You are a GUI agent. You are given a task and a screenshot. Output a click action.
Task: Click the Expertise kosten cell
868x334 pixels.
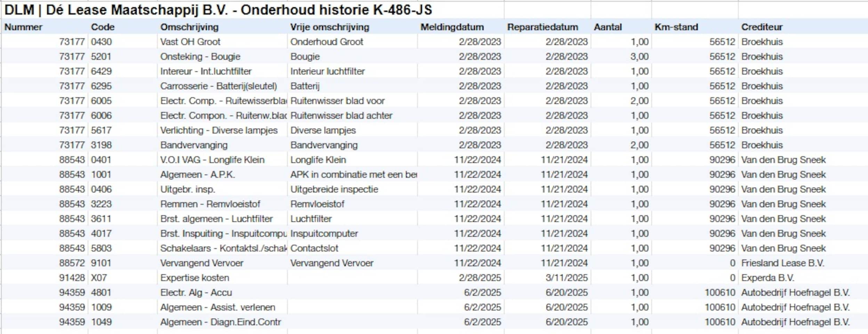[x=194, y=278]
